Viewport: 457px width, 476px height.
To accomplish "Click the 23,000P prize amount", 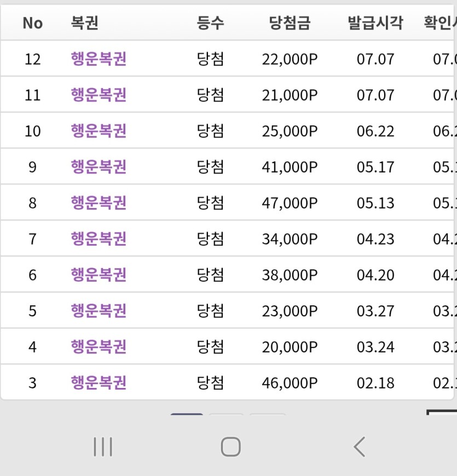I will coord(290,311).
